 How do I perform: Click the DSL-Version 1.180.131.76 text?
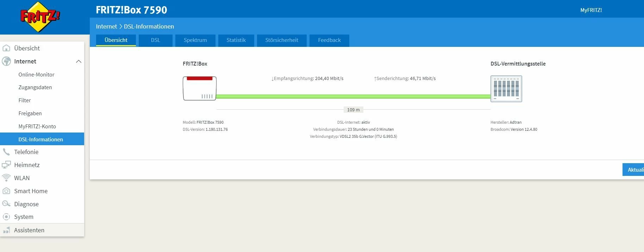tap(205, 129)
